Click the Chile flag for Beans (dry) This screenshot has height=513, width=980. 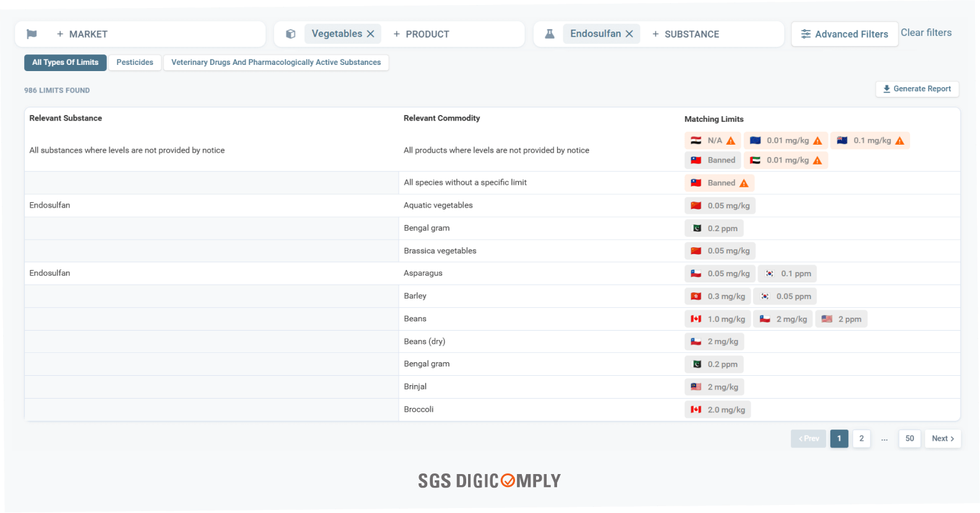pos(696,342)
